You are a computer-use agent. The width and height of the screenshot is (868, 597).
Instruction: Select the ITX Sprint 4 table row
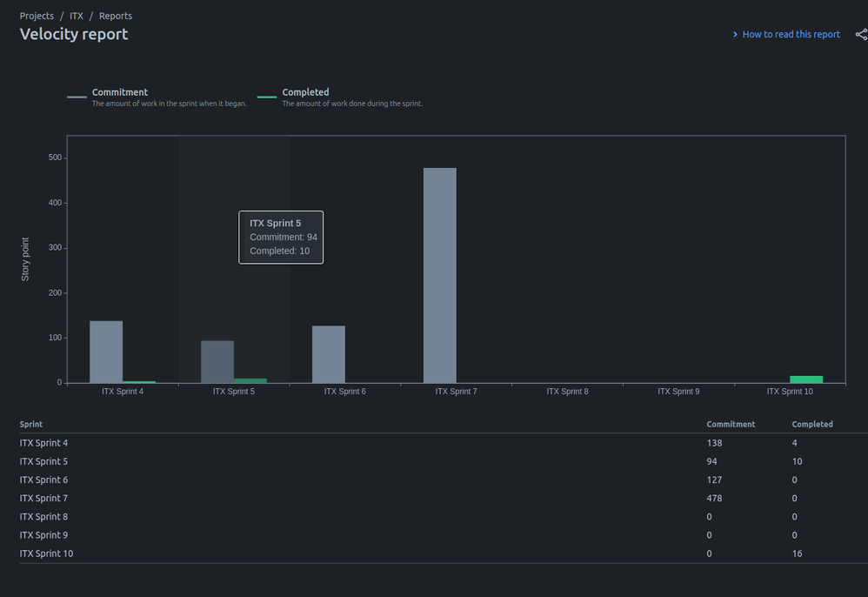click(444, 443)
